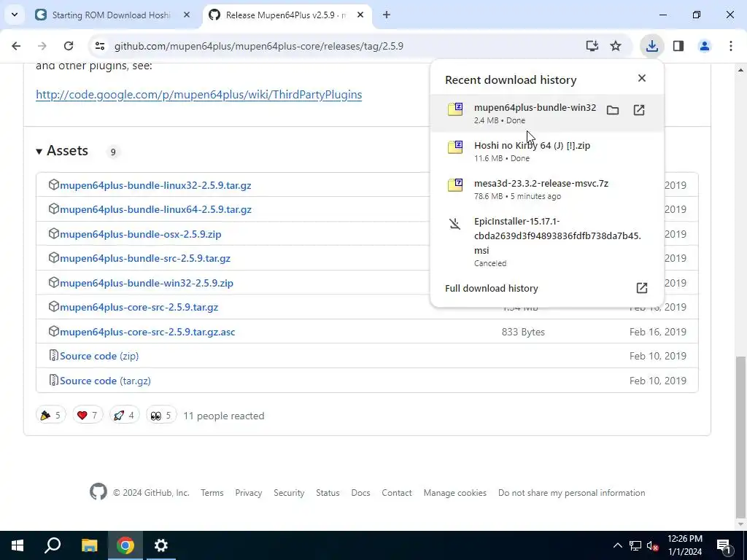Screen dimensions: 747x560
Task: Close the Starting ROM Download tab
Action: pos(187,15)
